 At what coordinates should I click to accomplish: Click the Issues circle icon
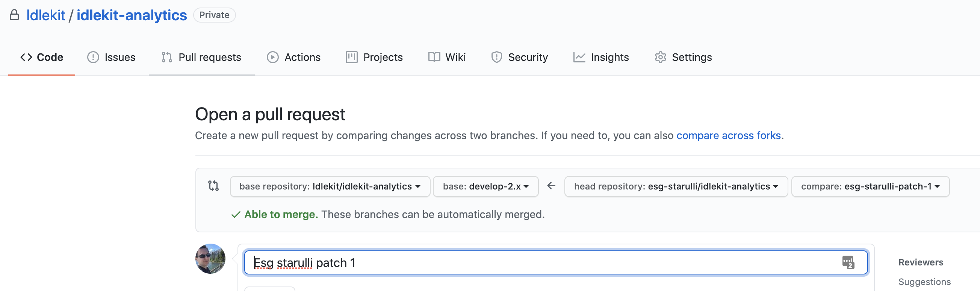[93, 57]
